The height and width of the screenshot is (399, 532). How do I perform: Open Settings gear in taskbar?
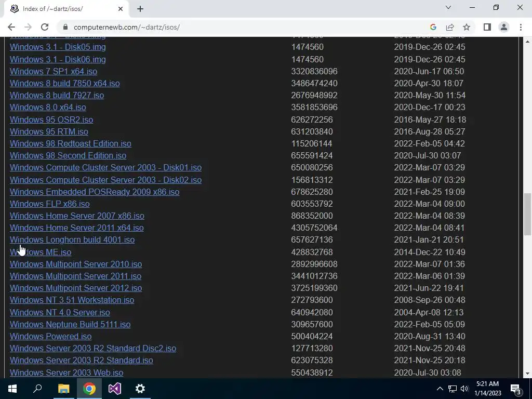coord(140,389)
